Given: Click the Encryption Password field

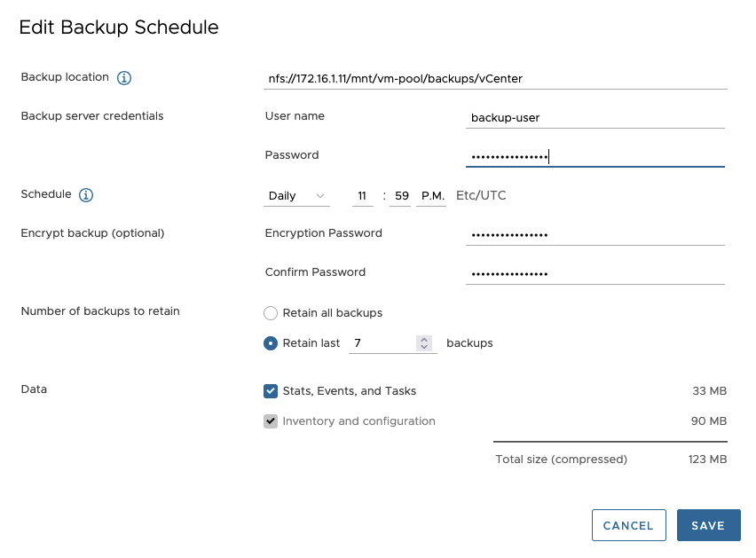Looking at the screenshot, I should coord(595,234).
